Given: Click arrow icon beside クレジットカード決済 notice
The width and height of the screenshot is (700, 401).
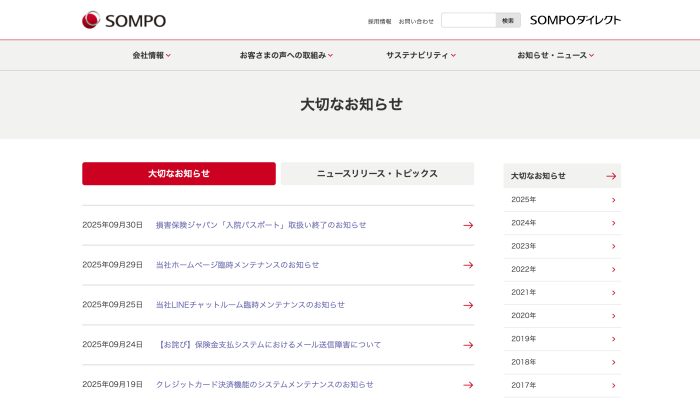Looking at the screenshot, I should [467, 385].
